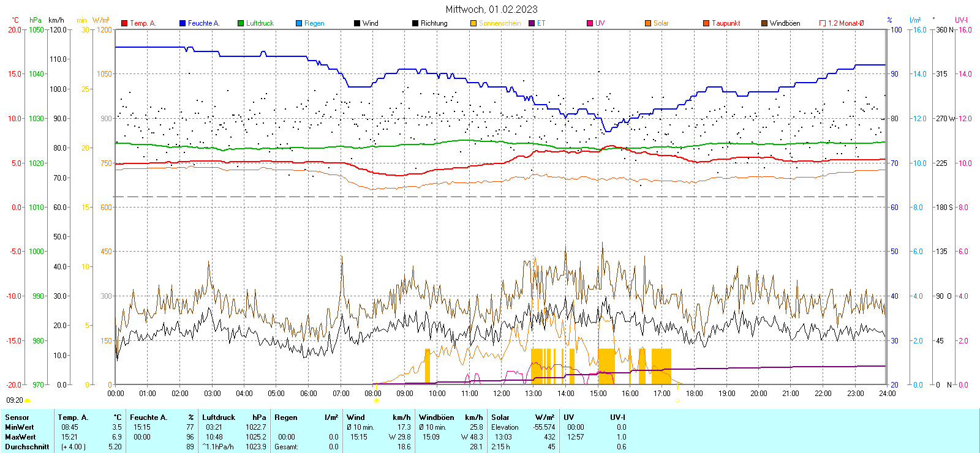Click the yellow sunrise marker below 08:00
Image resolution: width=980 pixels, height=453 pixels.
pyautogui.click(x=376, y=400)
